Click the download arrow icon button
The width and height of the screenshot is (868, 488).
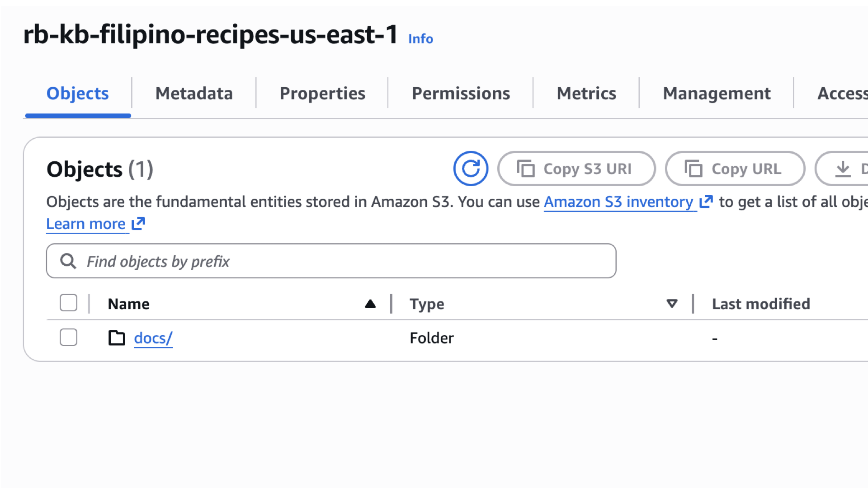pyautogui.click(x=843, y=169)
